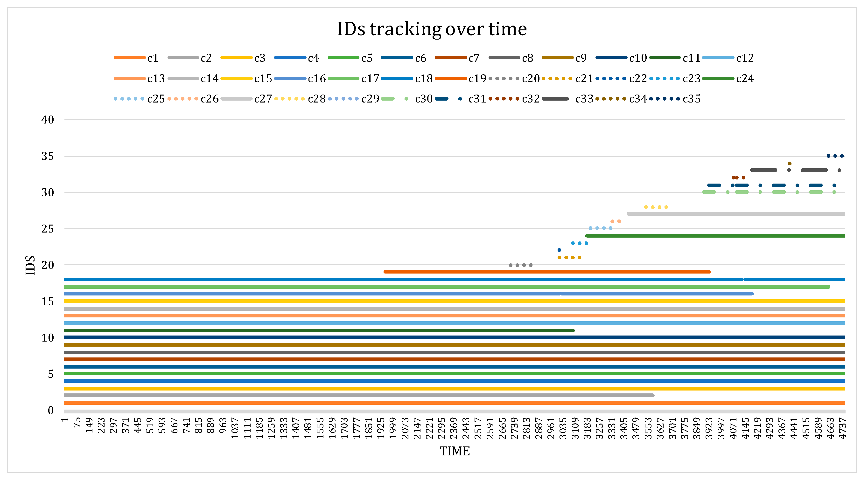Select the c19 orange legend line
Viewport: 868px width, 480px height.
click(451, 78)
